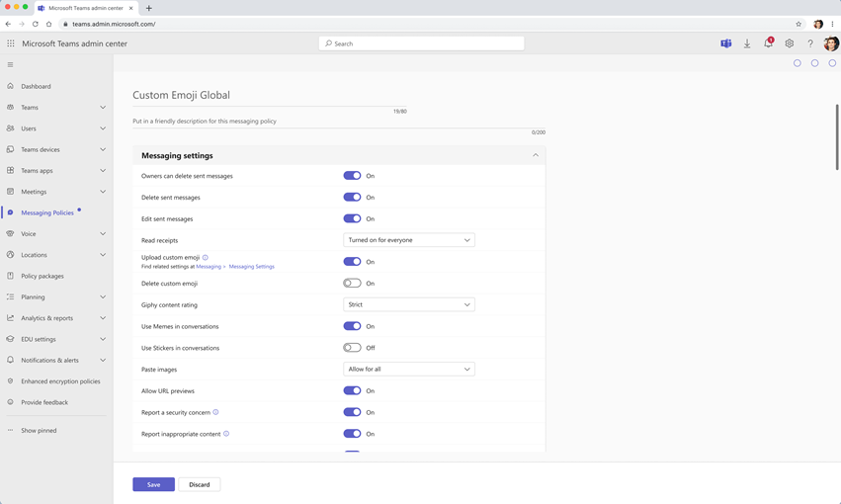Click the Dashboard home icon

point(10,86)
